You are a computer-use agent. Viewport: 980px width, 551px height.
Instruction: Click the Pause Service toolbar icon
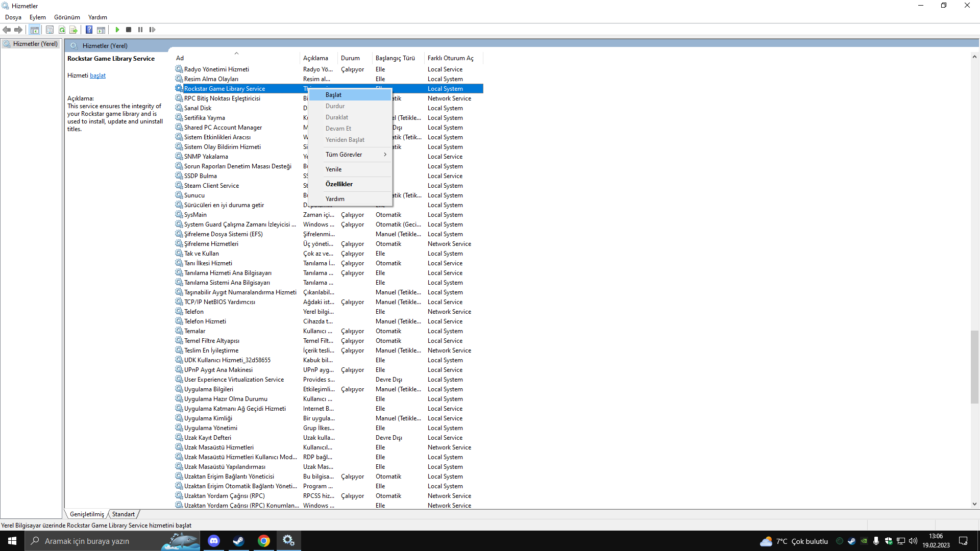[140, 30]
